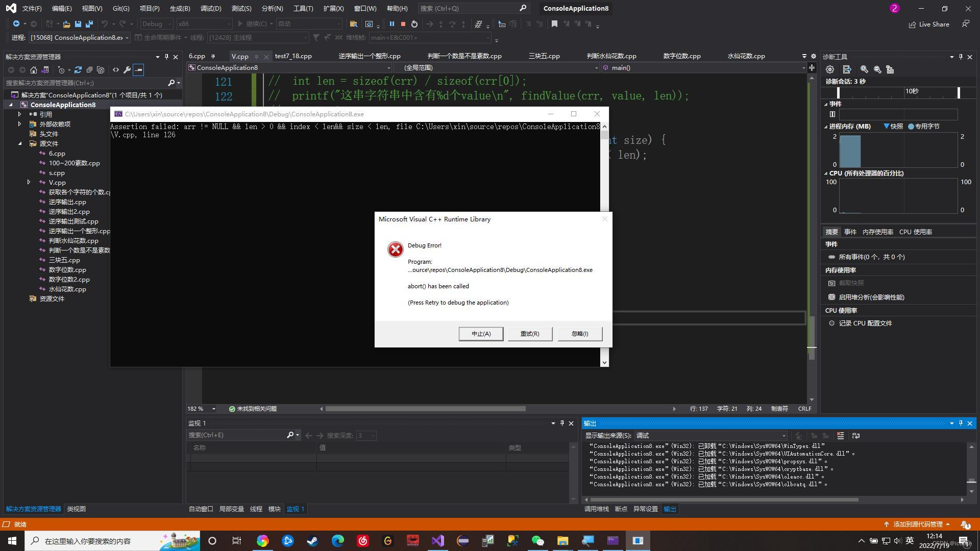Screen dimensions: 980x551
Task: Click the Windows Start button
Action: [12, 541]
